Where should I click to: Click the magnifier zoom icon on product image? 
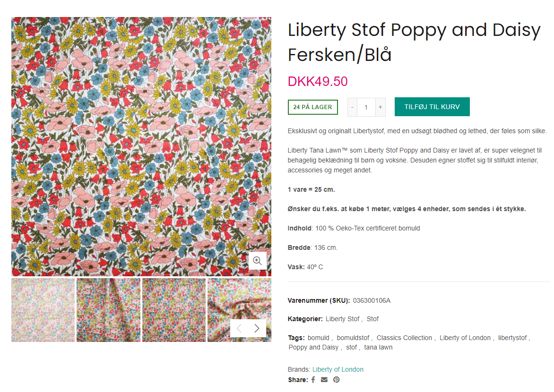pos(258,261)
